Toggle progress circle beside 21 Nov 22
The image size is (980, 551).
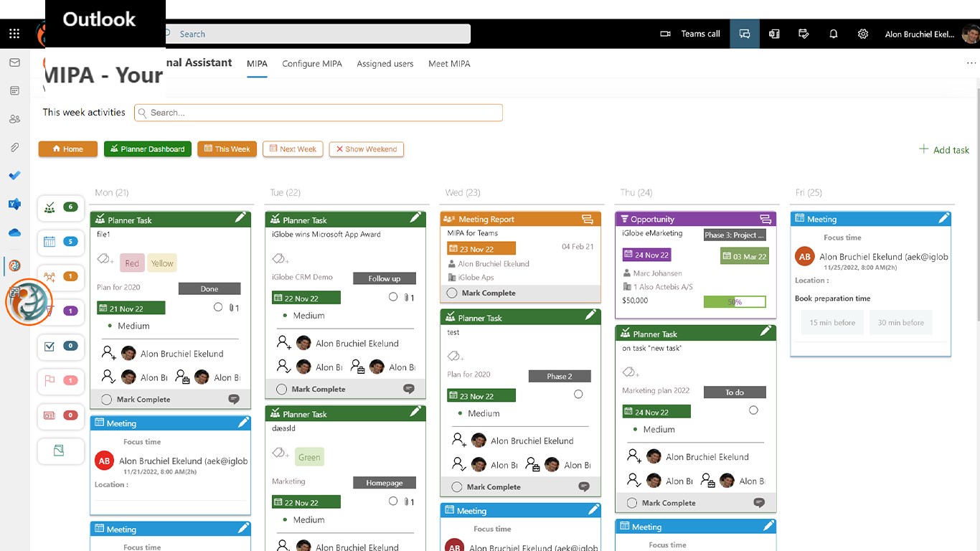pyautogui.click(x=218, y=307)
